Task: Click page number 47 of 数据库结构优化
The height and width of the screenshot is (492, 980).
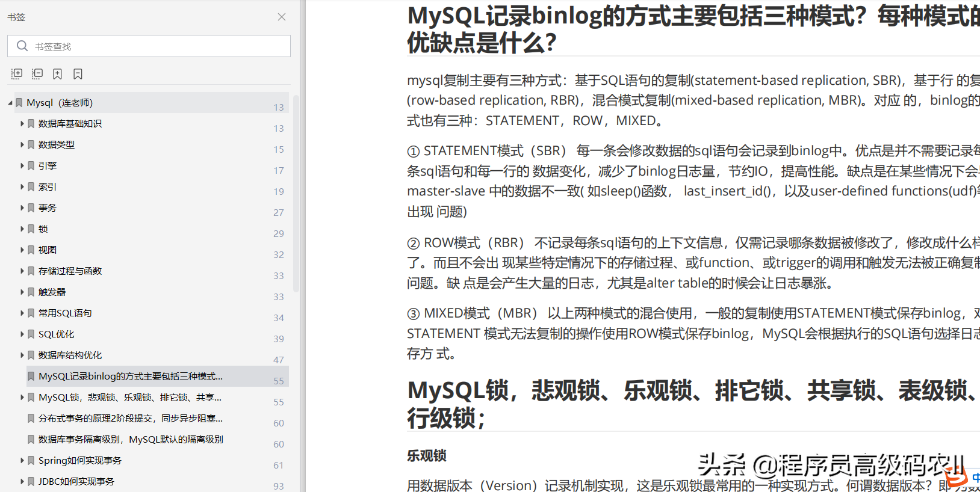Action: (x=279, y=360)
